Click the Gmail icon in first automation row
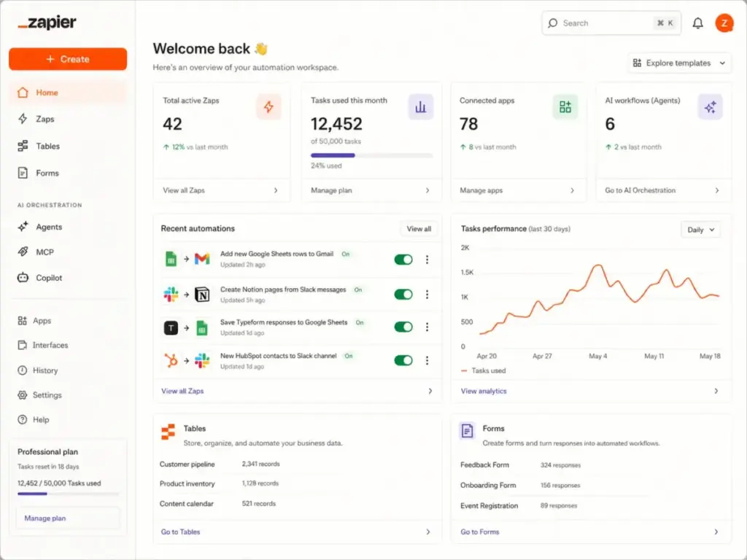The height and width of the screenshot is (560, 747). pos(202,259)
